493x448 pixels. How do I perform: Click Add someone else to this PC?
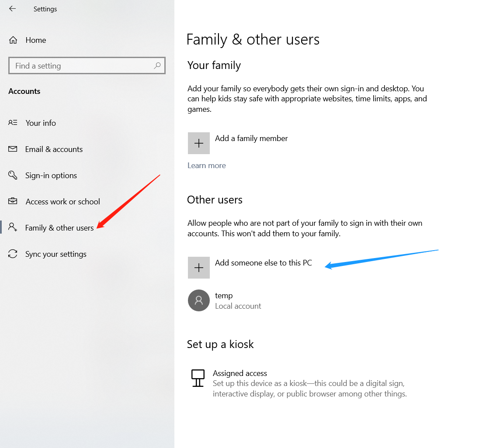click(x=263, y=262)
